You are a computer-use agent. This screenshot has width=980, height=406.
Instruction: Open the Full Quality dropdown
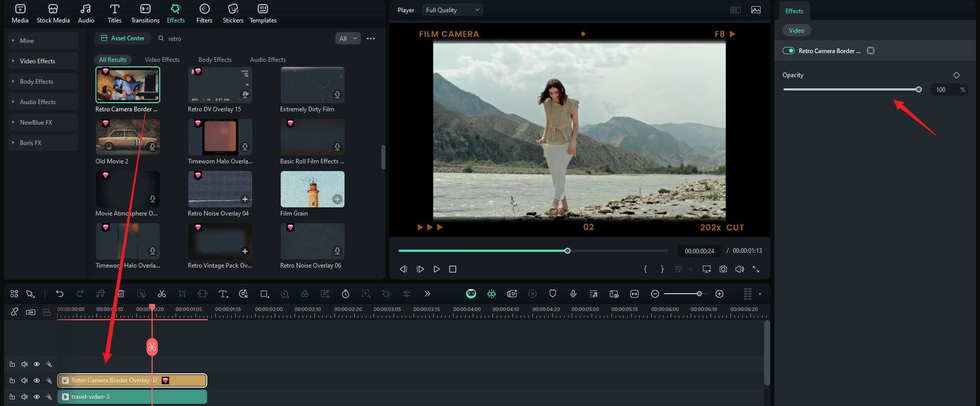452,10
